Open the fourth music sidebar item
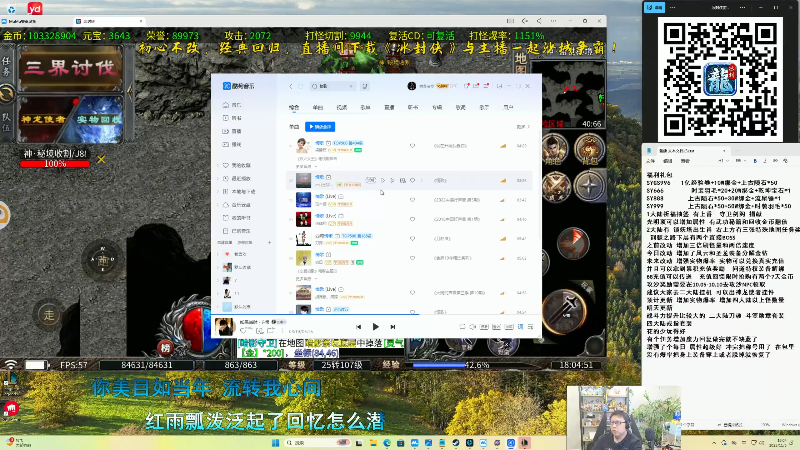Viewport: 800px width, 450px height. [x=232, y=144]
